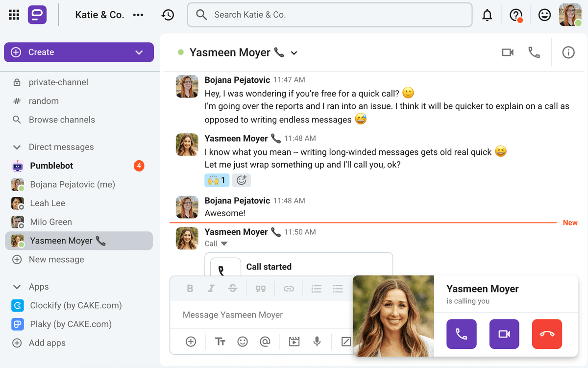Open the Pumblebot direct message
Viewport: 588px width, 368px height.
point(51,166)
